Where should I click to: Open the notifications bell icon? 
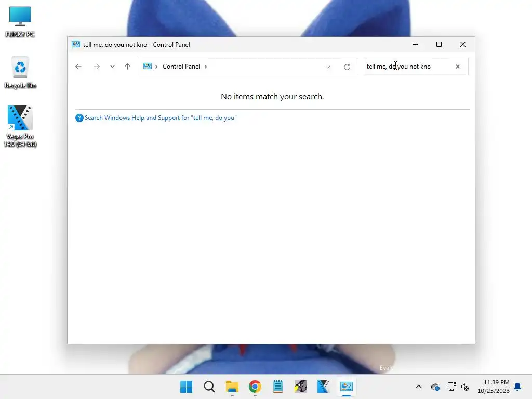[517, 387]
